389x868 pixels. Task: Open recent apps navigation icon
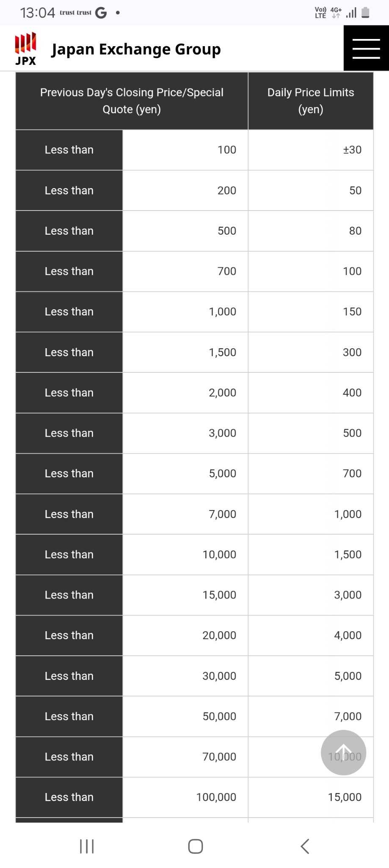point(87,846)
